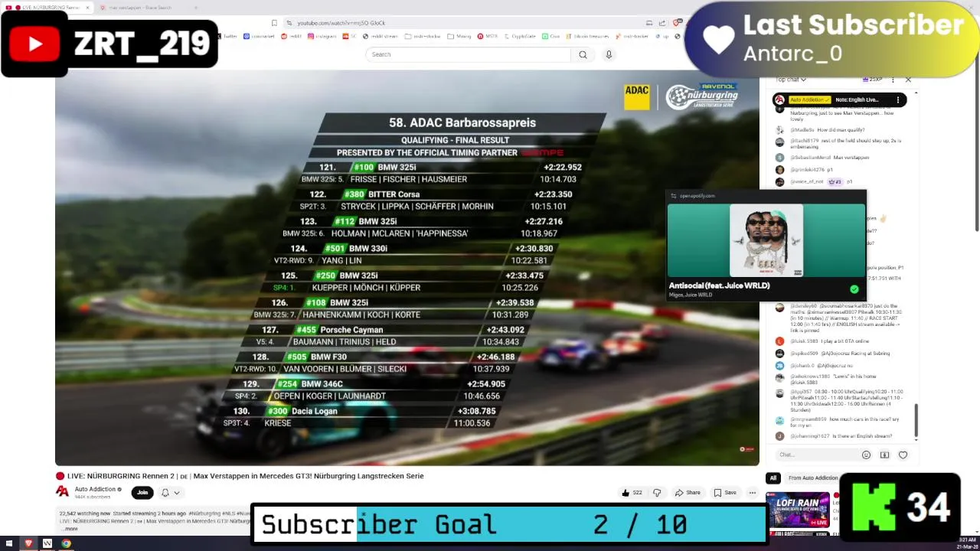Open the instagram bookmark

[322, 36]
